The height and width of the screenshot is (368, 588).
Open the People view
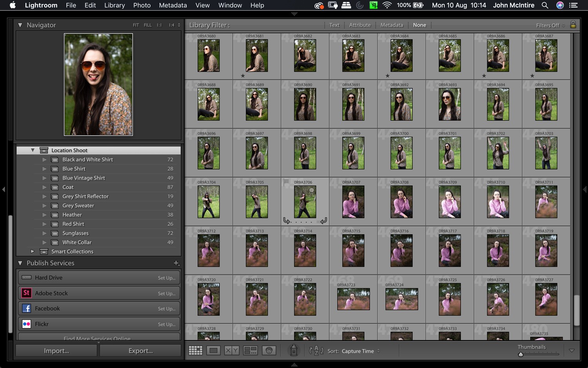(269, 350)
